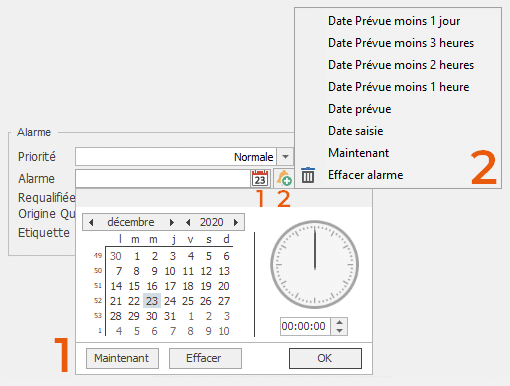Expand the Priorité dropdown arrow
The width and height of the screenshot is (510, 386).
click(x=285, y=157)
